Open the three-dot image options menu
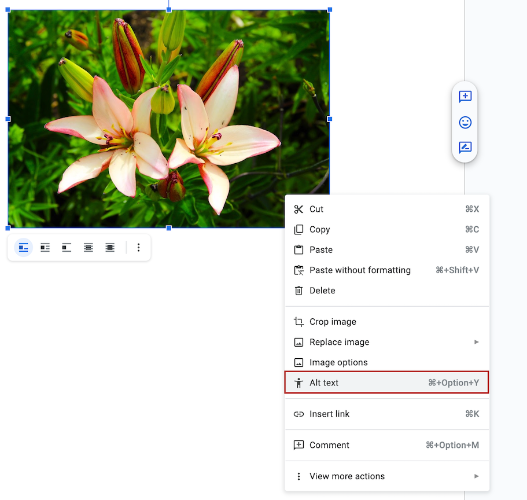527x500 pixels. pyautogui.click(x=138, y=248)
